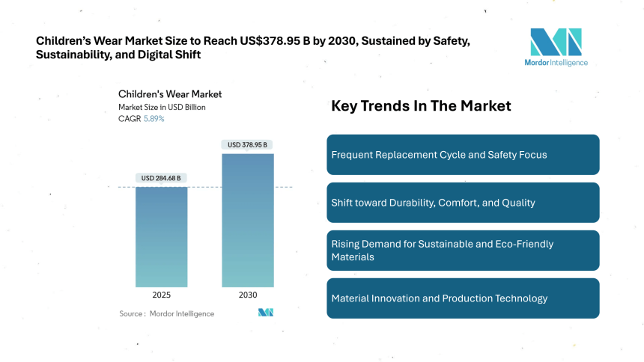Screen dimensions: 644x362
Task: Click the "Market Size in USD Billion" subtitle
Action: pyautogui.click(x=162, y=107)
